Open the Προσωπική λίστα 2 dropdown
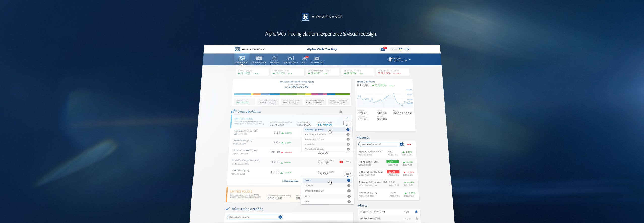The width and height of the screenshot is (644, 223). coord(381,144)
